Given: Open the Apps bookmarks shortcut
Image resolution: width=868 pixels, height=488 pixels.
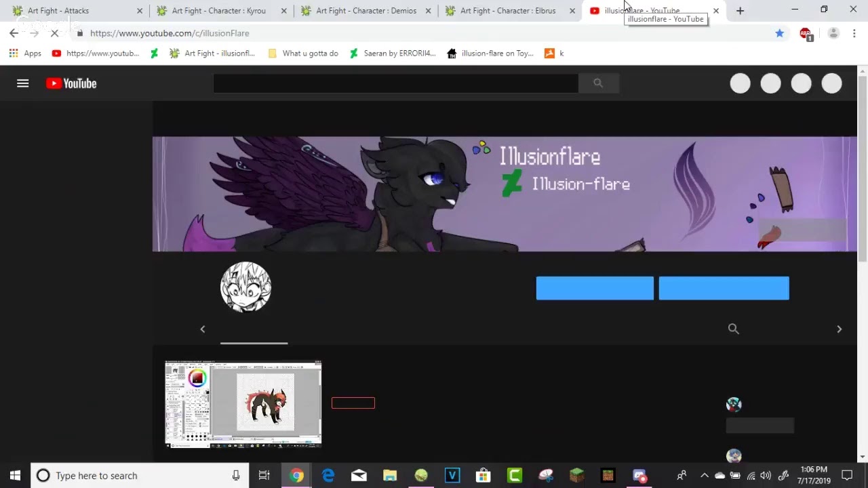Looking at the screenshot, I should (x=25, y=54).
